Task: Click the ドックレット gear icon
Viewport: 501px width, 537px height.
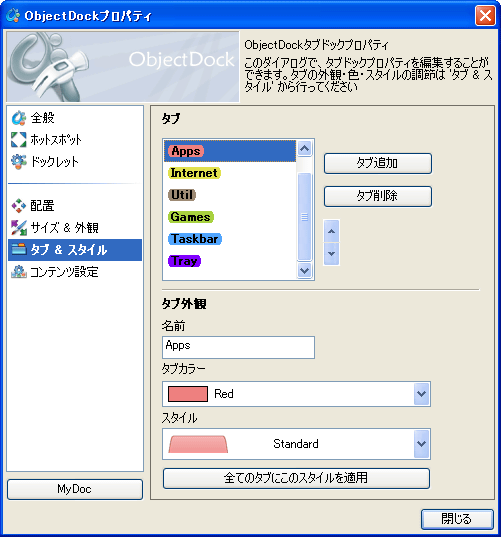Action: coord(18,162)
